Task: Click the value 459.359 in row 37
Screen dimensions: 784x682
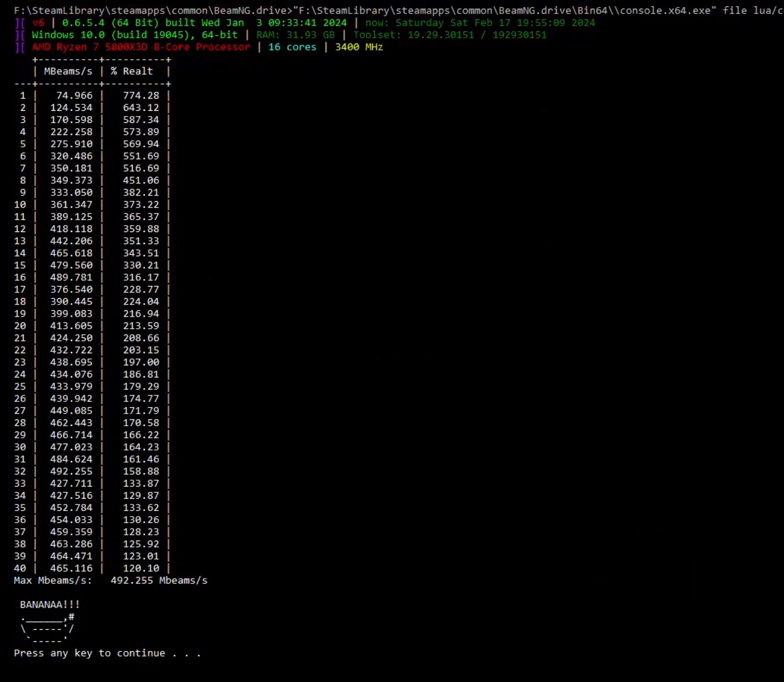Action: click(x=71, y=533)
